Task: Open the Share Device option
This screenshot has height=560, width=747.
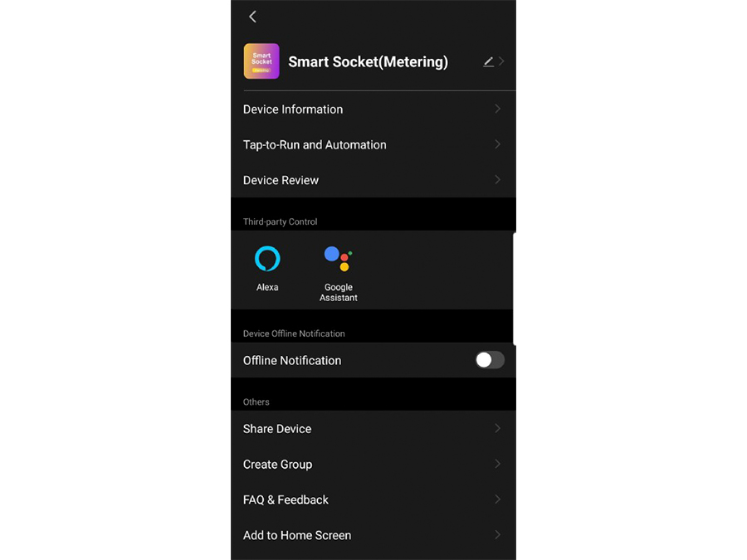Action: (x=373, y=429)
